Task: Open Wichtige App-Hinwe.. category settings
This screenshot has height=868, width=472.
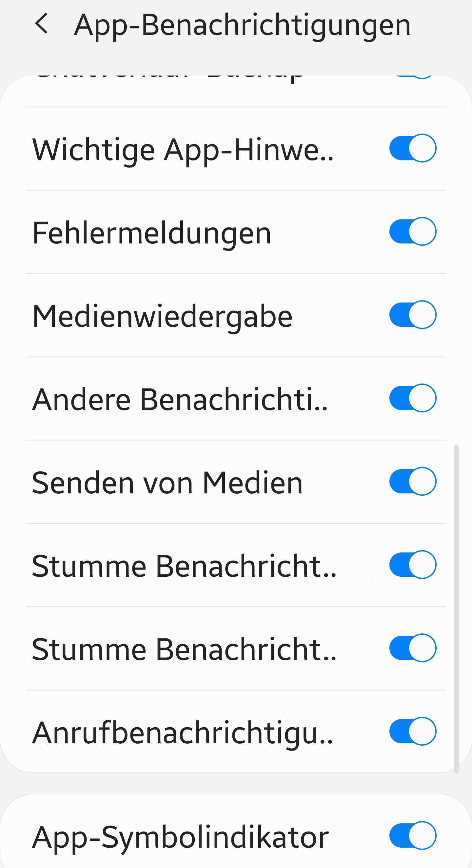Action: 183,149
